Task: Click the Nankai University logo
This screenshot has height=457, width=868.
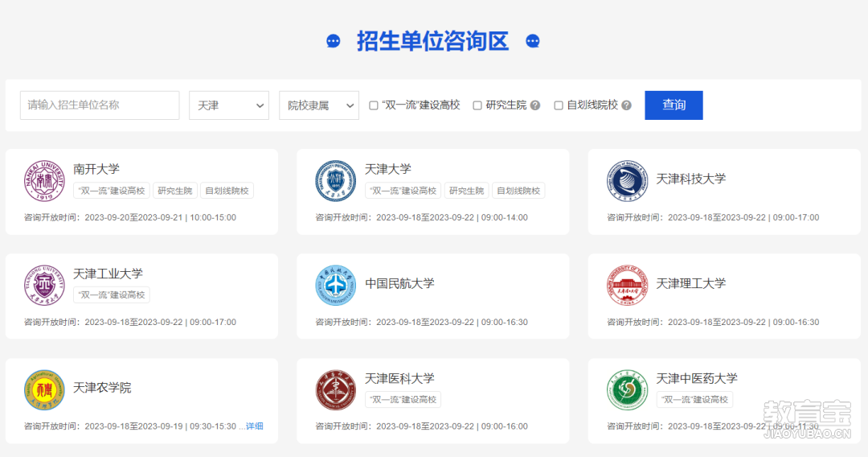Action: (44, 181)
